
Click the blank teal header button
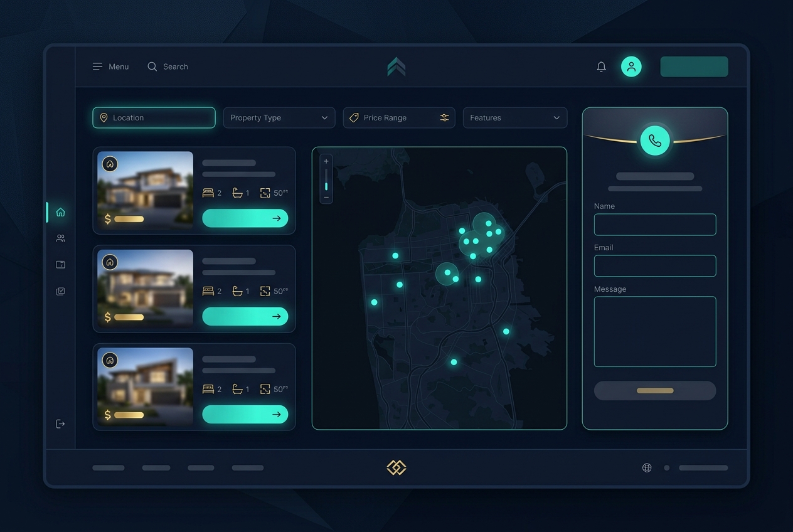pyautogui.click(x=694, y=66)
